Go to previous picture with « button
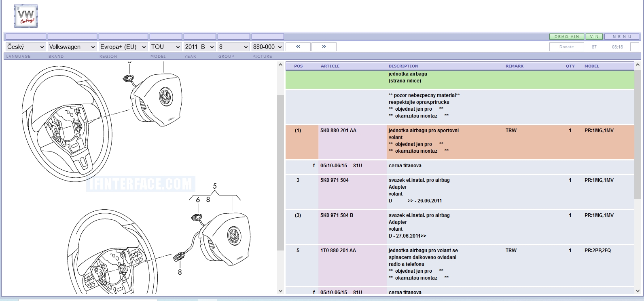The height and width of the screenshot is (301, 644). (x=298, y=47)
